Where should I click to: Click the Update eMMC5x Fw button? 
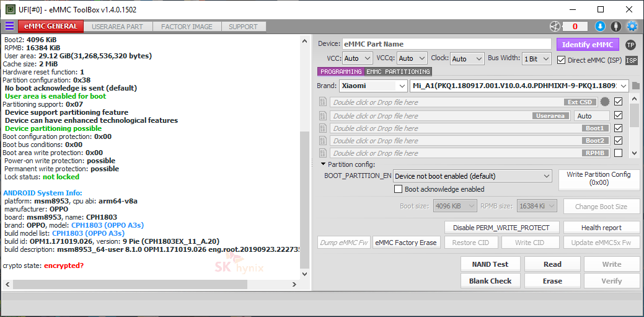point(601,243)
